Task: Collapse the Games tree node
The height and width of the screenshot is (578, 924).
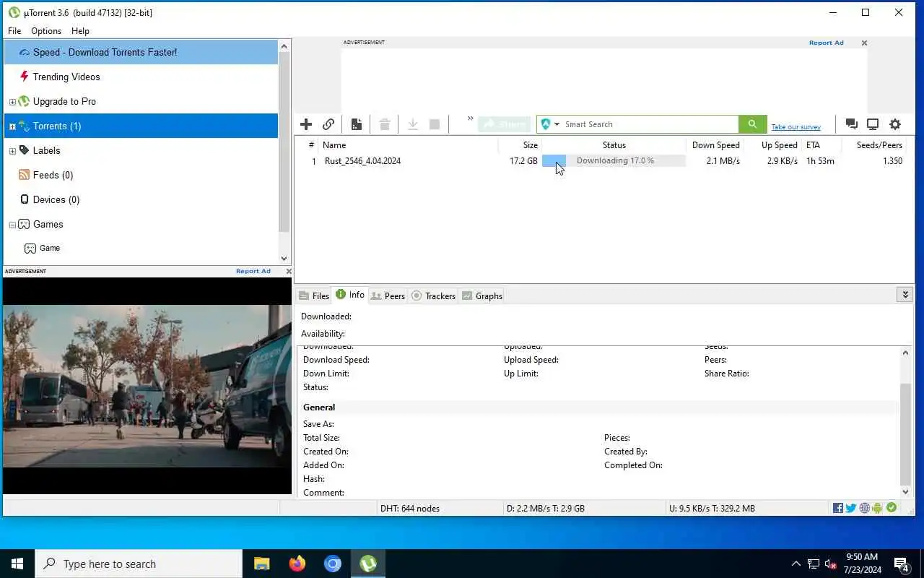Action: 12,225
